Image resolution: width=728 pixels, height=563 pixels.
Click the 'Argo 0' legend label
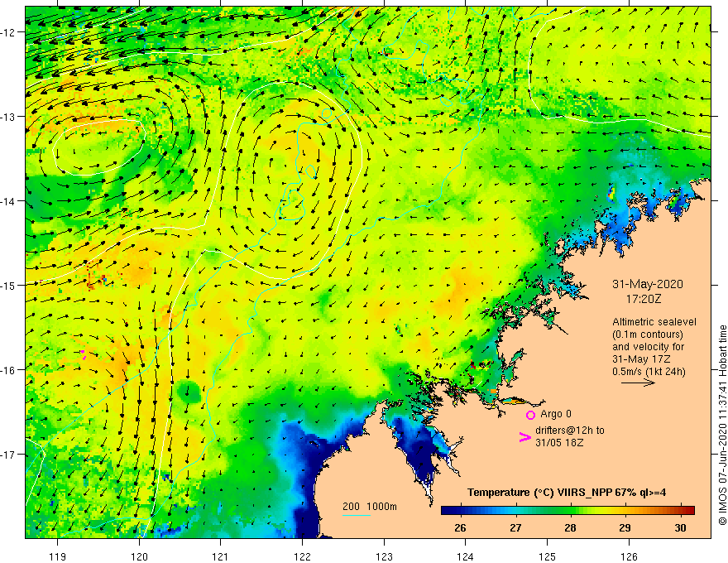(556, 414)
